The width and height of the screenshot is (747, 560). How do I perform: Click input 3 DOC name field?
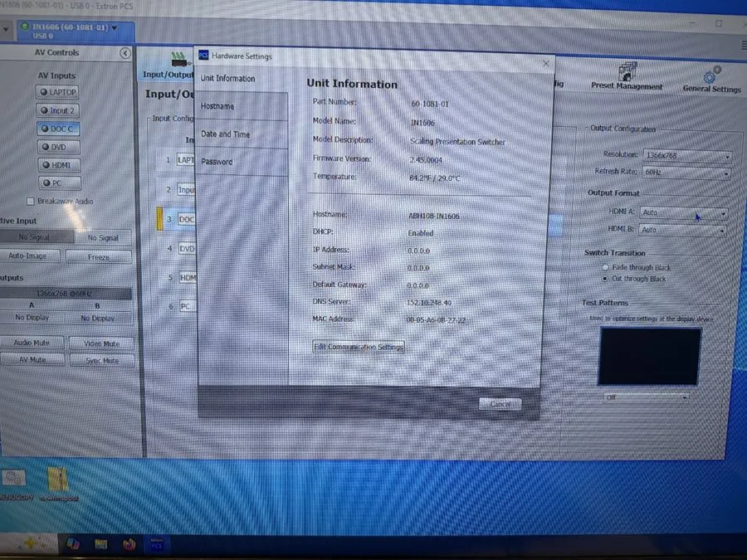click(x=186, y=219)
